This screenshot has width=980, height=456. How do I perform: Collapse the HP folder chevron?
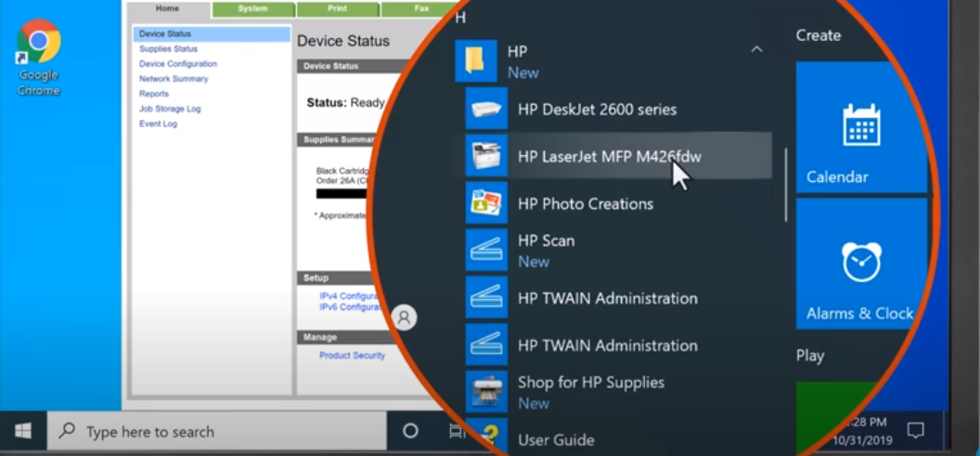click(756, 49)
